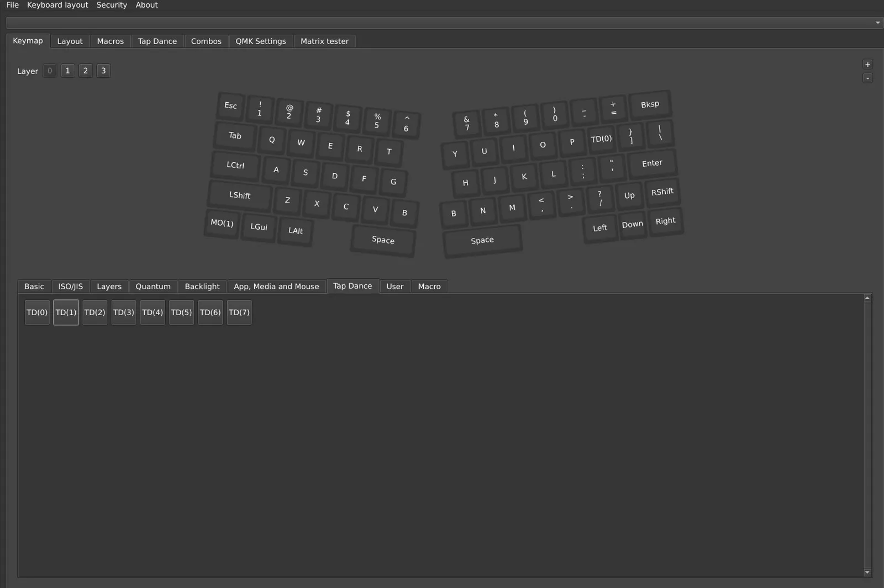Select layer 3 button

(103, 71)
